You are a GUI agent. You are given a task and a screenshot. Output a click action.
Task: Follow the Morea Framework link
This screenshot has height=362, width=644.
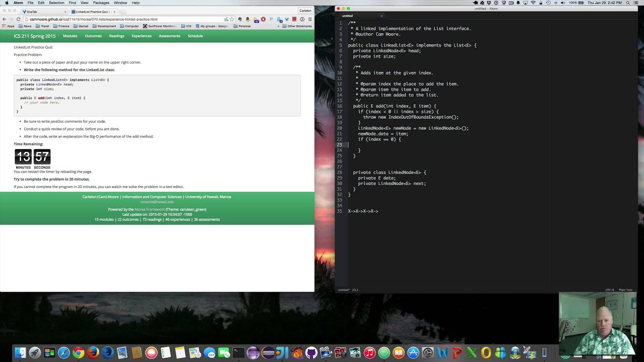coord(149,209)
